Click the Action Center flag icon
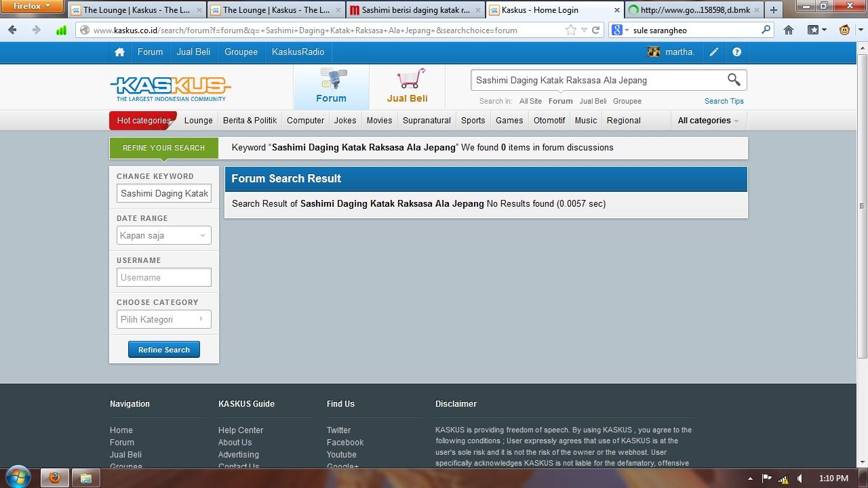The width and height of the screenshot is (868, 488). pyautogui.click(x=767, y=479)
